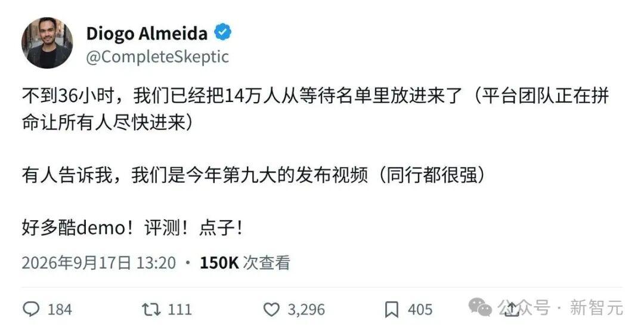
Task: Open the @CompleteSkeptic handle link
Action: tap(157, 57)
